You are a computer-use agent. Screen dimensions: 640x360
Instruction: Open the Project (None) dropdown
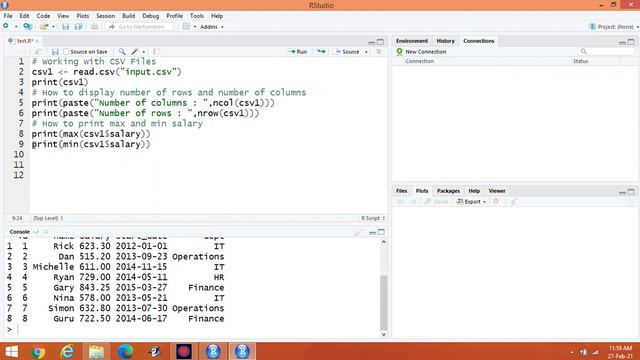click(613, 27)
